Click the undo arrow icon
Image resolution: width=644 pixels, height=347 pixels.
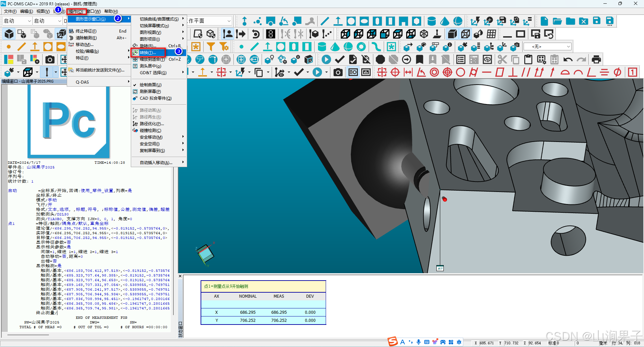(x=568, y=59)
